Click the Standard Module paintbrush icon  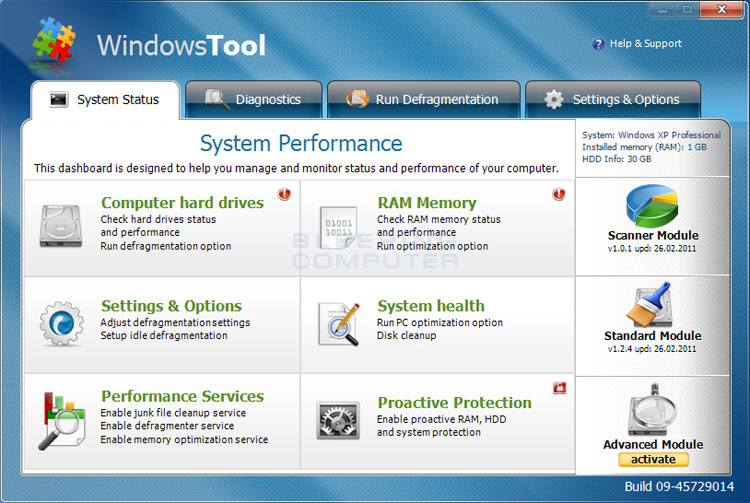[651, 305]
